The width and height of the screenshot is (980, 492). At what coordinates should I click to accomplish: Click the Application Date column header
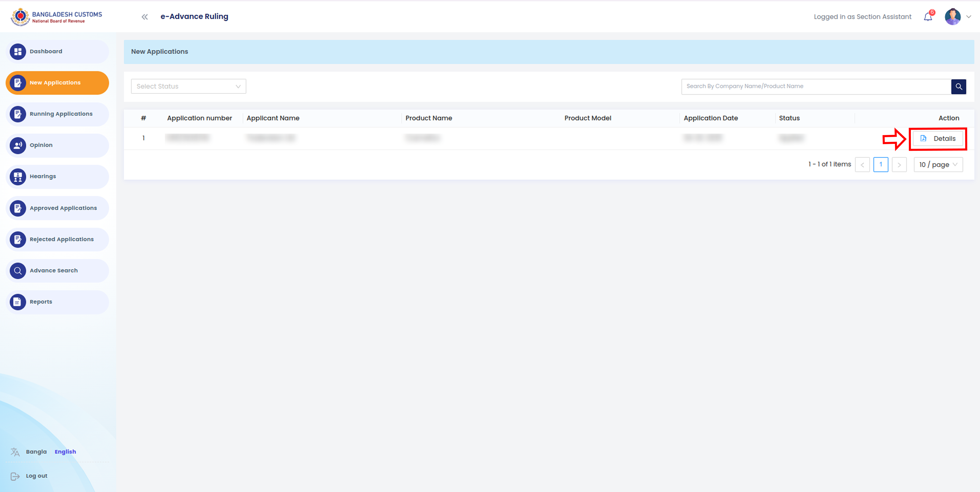711,118
